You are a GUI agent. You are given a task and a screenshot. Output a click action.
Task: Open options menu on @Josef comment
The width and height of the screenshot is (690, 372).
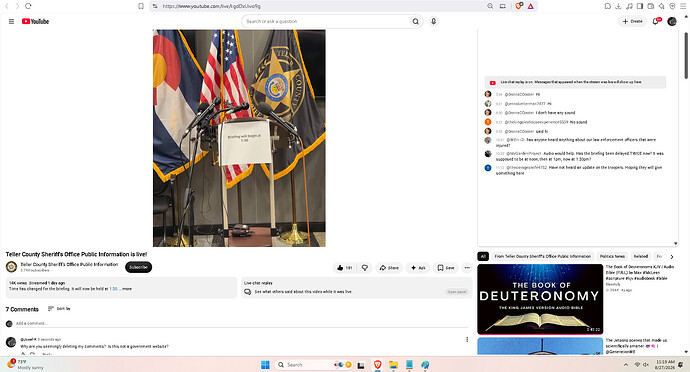(x=467, y=339)
